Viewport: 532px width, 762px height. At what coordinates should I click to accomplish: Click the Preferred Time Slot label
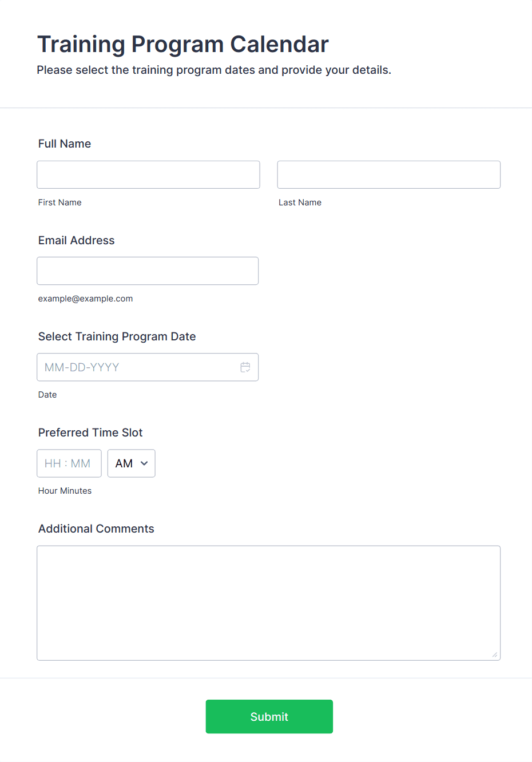[90, 432]
